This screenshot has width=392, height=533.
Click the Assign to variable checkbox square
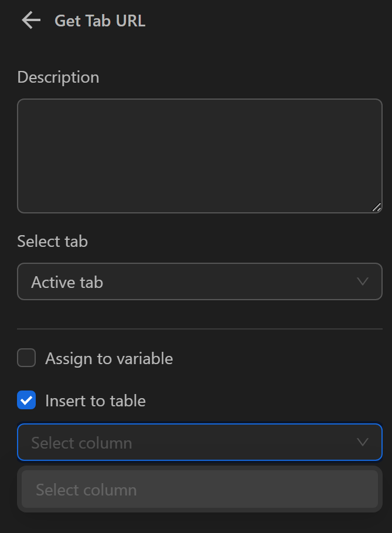26,358
